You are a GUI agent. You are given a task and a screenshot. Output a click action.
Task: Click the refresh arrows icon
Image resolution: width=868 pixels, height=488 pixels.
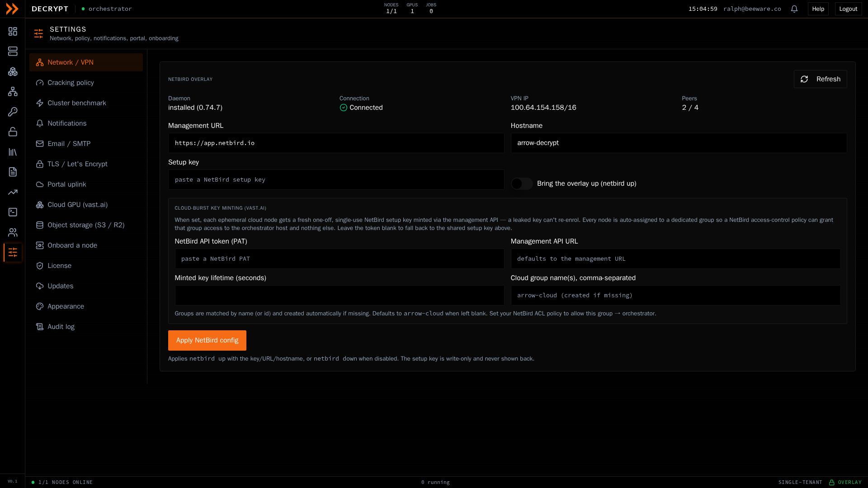(804, 79)
